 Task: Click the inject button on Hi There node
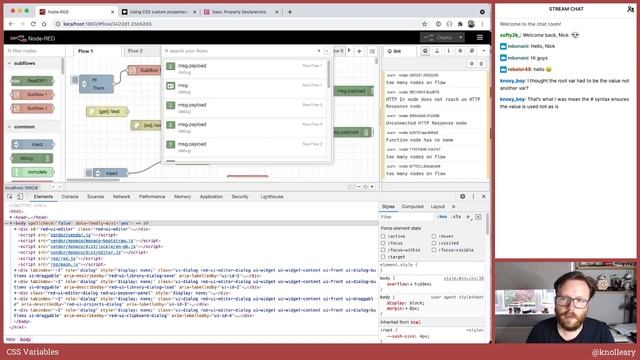74,80
